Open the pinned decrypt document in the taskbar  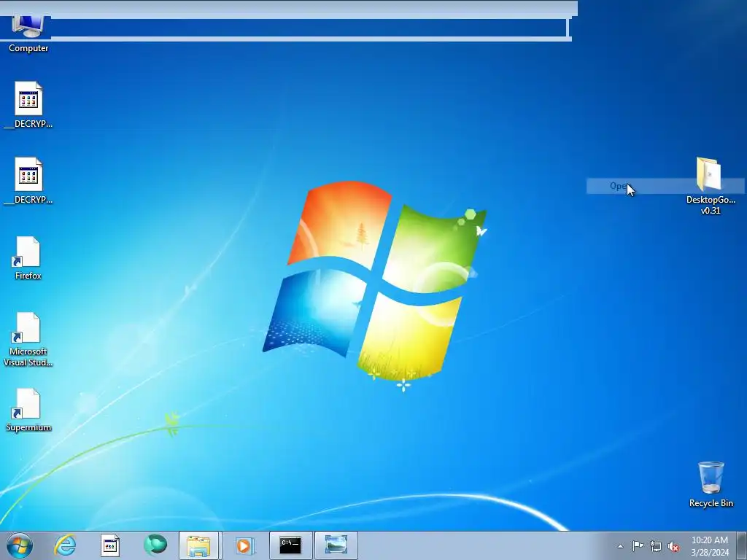(110, 545)
